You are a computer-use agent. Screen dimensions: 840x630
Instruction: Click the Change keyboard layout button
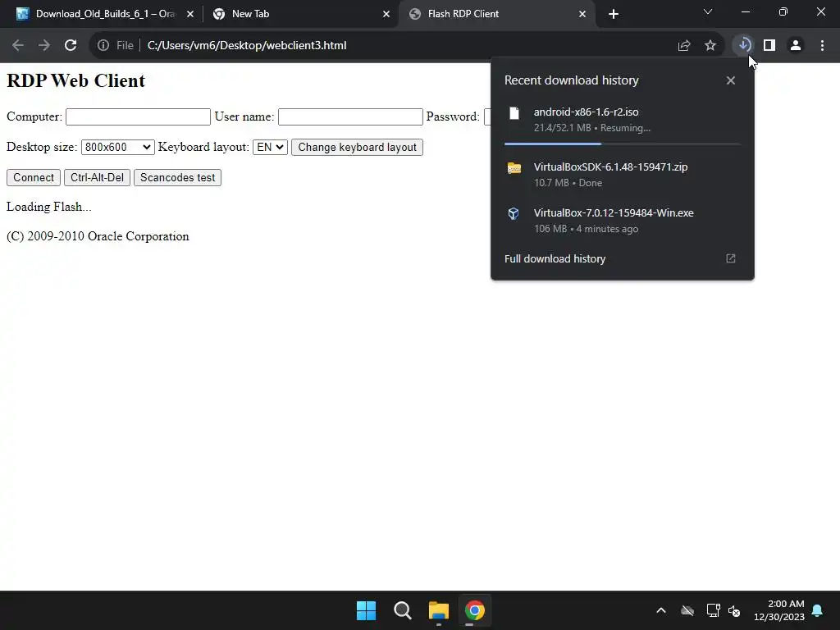tap(358, 148)
